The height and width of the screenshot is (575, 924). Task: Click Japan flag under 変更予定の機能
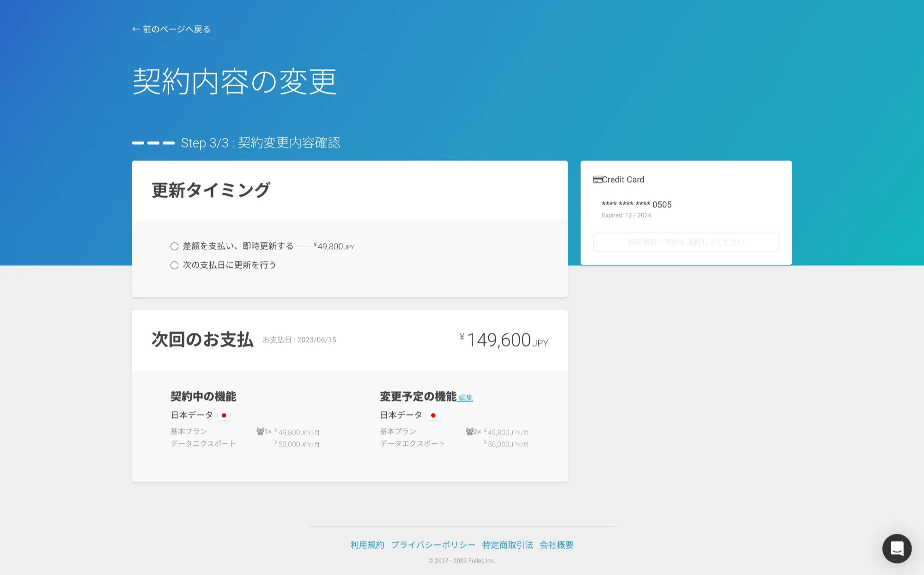coord(433,415)
